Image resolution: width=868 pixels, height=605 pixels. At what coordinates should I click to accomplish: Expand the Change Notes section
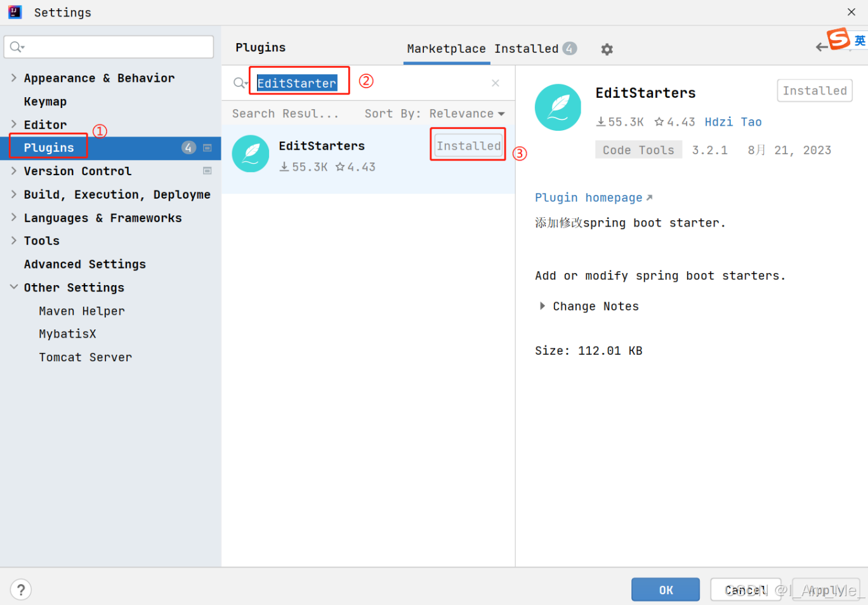coord(542,306)
